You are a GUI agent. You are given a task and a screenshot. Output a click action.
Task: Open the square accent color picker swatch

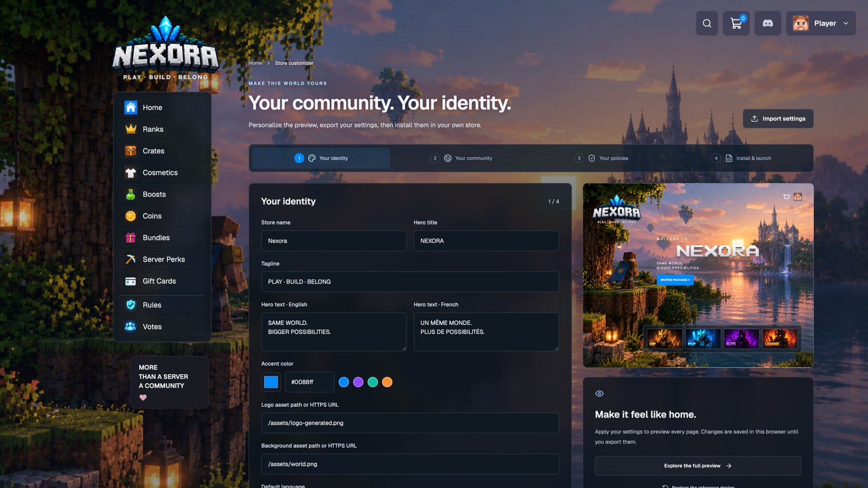tap(271, 382)
